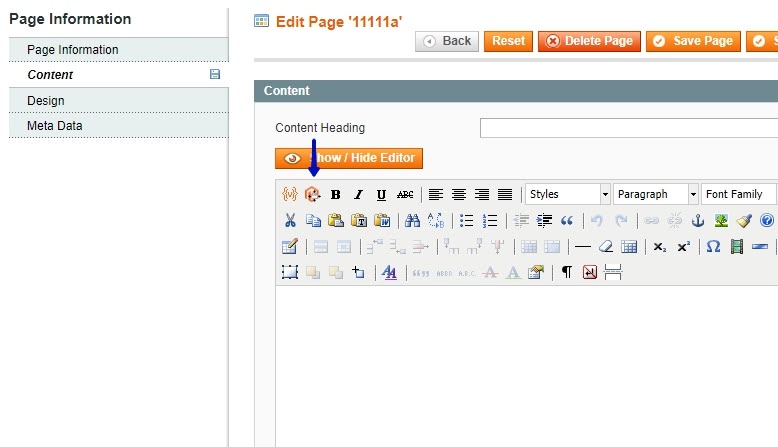Toggle guidelines and invisible elements
Image resolution: width=778 pixels, height=447 pixels.
point(629,247)
